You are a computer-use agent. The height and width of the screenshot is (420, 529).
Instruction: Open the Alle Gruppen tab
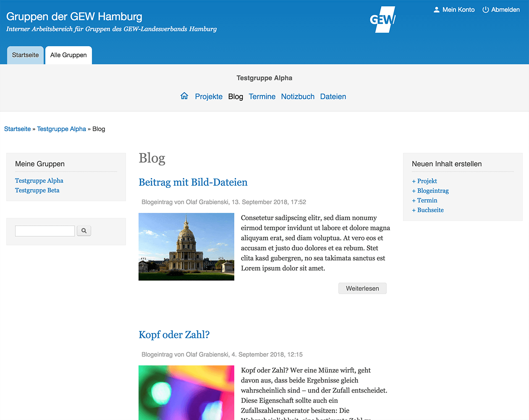click(x=68, y=55)
